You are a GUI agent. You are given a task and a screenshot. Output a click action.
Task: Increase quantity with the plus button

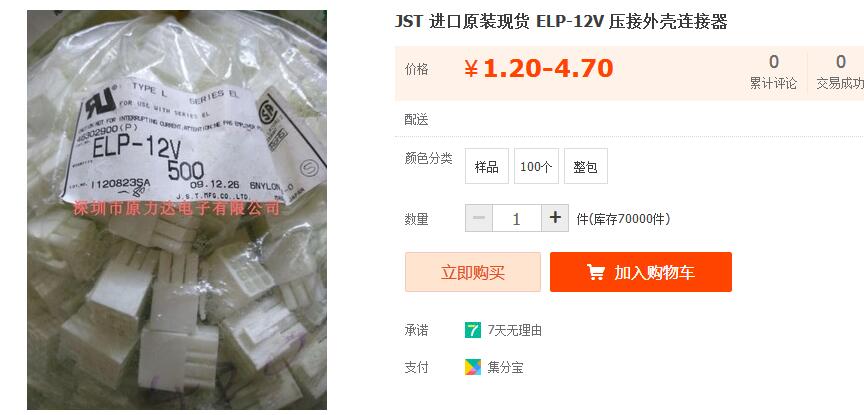tap(555, 218)
